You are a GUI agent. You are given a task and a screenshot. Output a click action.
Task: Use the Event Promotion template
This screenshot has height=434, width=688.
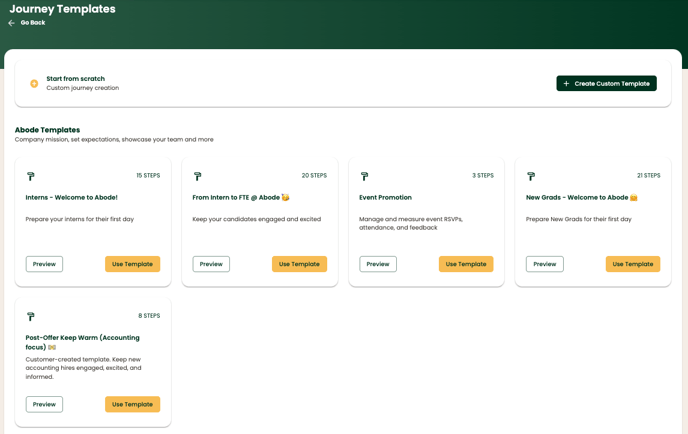[x=466, y=264]
